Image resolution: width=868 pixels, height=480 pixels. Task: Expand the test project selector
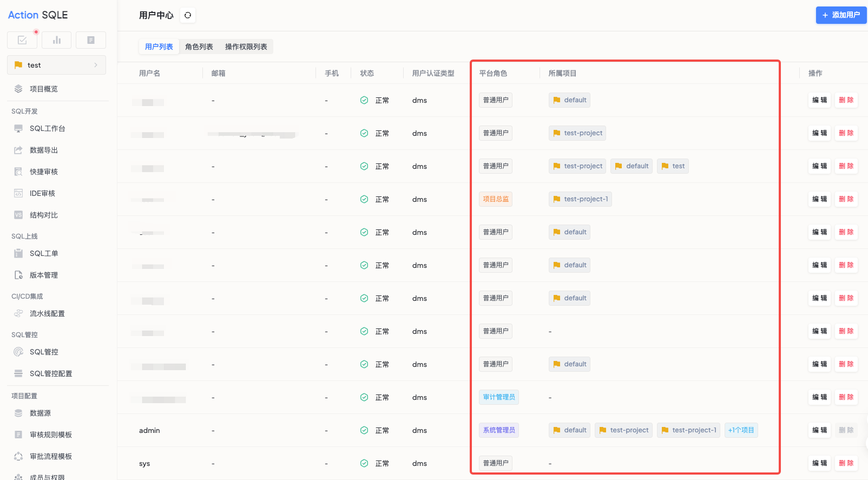tap(57, 65)
